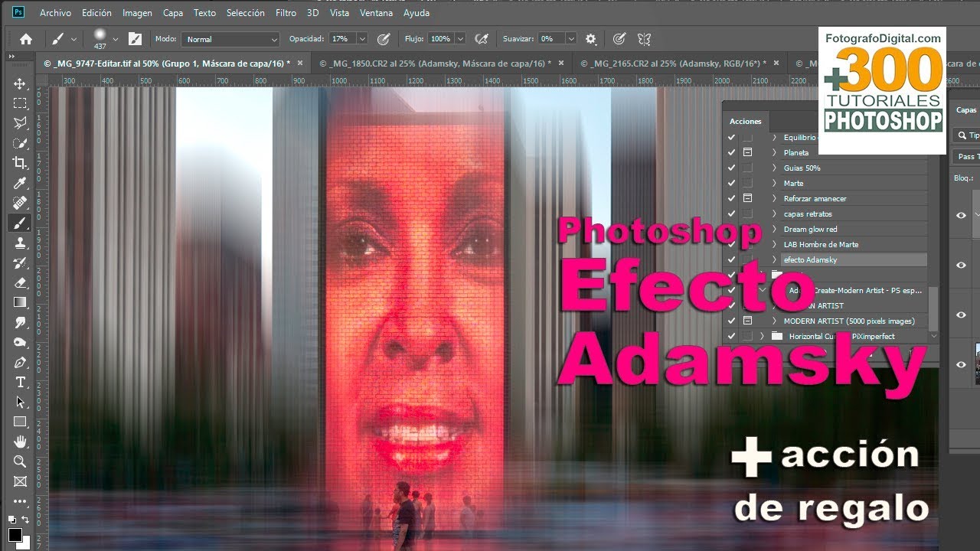980x551 pixels.
Task: Select the Quick Selection tool
Action: pos(20,143)
